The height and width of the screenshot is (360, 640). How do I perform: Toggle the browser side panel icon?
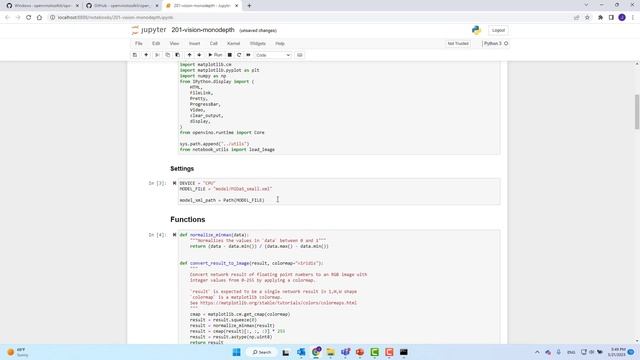[611, 18]
